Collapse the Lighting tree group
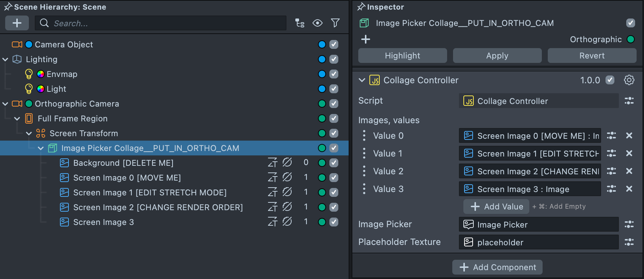Viewport: 644px width, 279px height. pos(6,59)
